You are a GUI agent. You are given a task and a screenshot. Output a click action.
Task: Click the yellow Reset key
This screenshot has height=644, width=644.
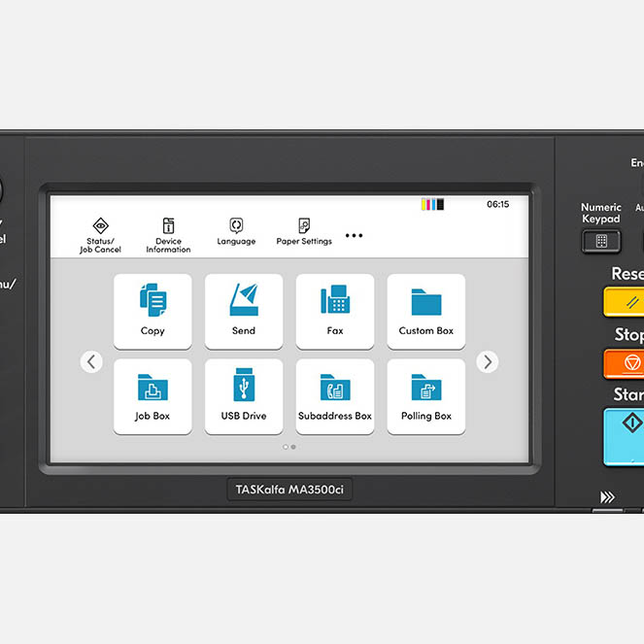coord(624,302)
